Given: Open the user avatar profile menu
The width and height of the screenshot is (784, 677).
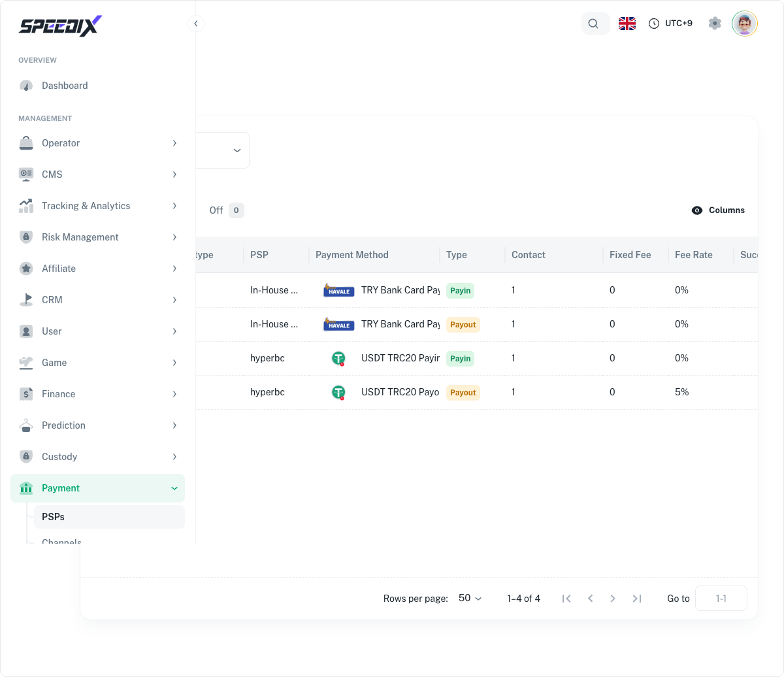Looking at the screenshot, I should pos(744,24).
